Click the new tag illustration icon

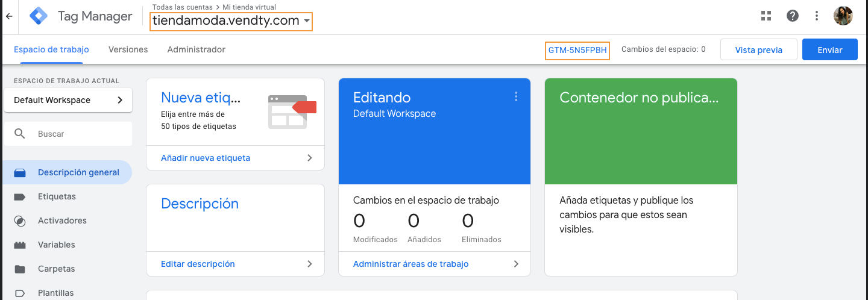point(292,111)
